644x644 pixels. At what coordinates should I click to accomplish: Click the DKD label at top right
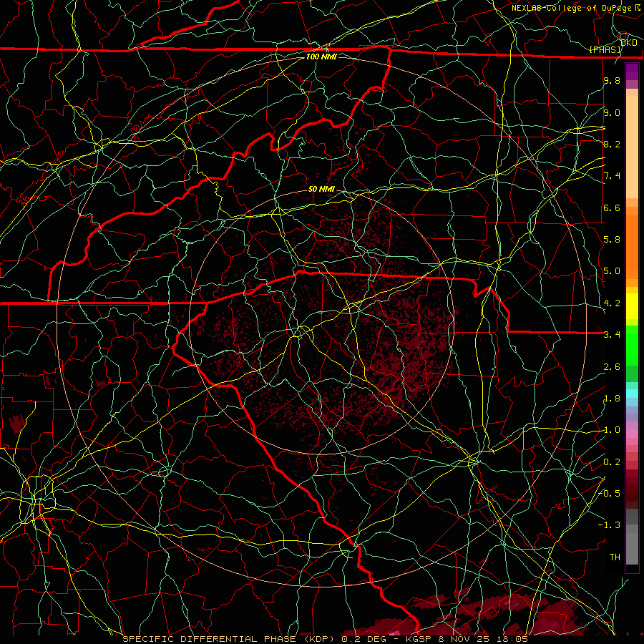pos(629,43)
